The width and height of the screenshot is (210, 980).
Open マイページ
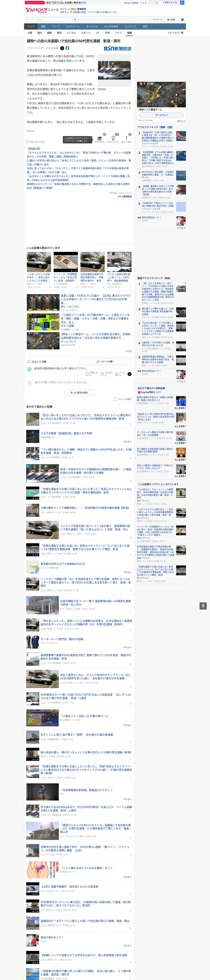pyautogui.click(x=157, y=20)
